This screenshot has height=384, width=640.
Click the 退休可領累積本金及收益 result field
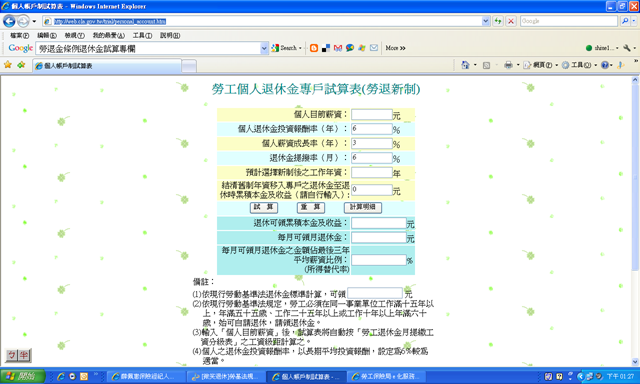pos(378,223)
